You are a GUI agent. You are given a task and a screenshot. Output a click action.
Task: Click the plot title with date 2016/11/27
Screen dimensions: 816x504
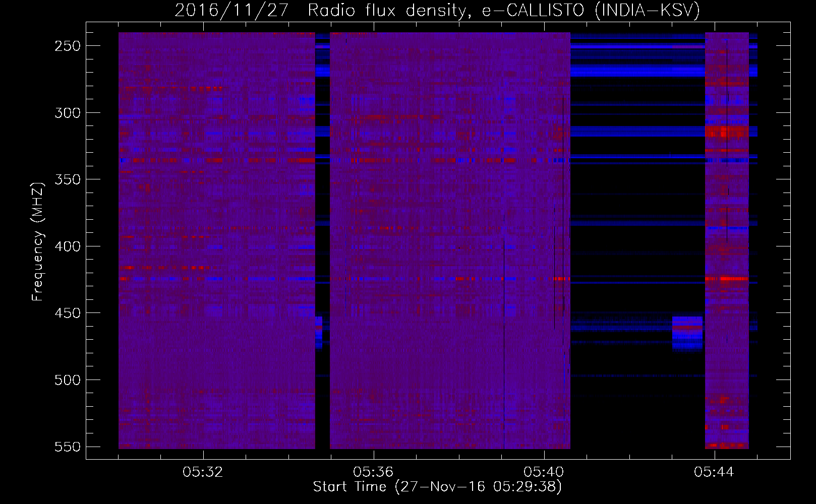437,11
